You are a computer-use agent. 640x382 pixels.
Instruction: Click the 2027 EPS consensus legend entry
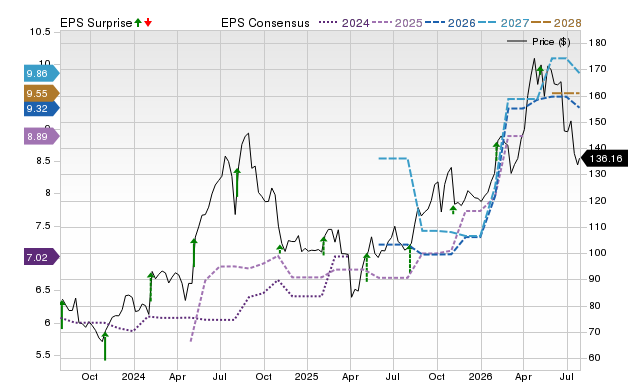click(x=503, y=23)
